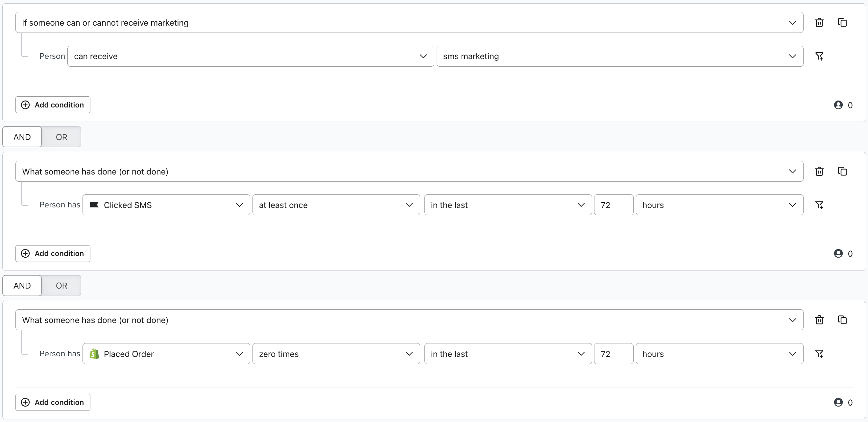868x422 pixels.
Task: Delete the Placed Order condition group
Action: click(819, 320)
